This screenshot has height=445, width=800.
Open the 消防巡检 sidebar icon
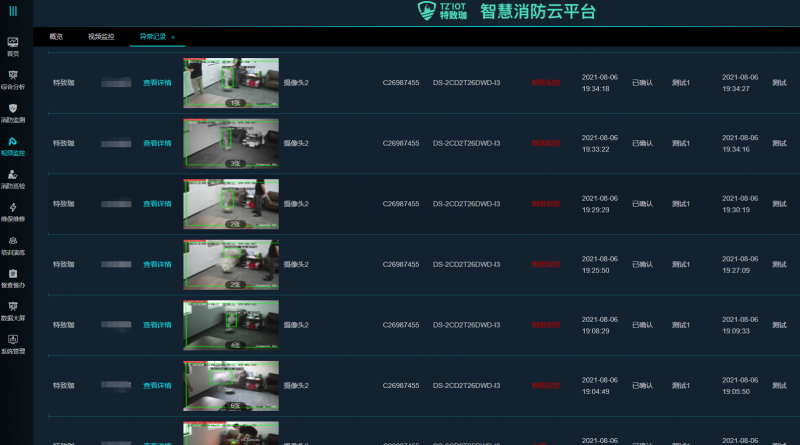click(x=13, y=175)
